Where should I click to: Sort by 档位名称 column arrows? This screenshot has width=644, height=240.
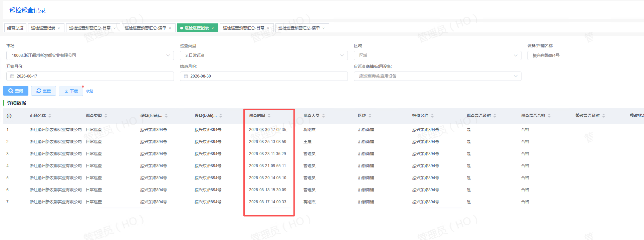pos(432,116)
